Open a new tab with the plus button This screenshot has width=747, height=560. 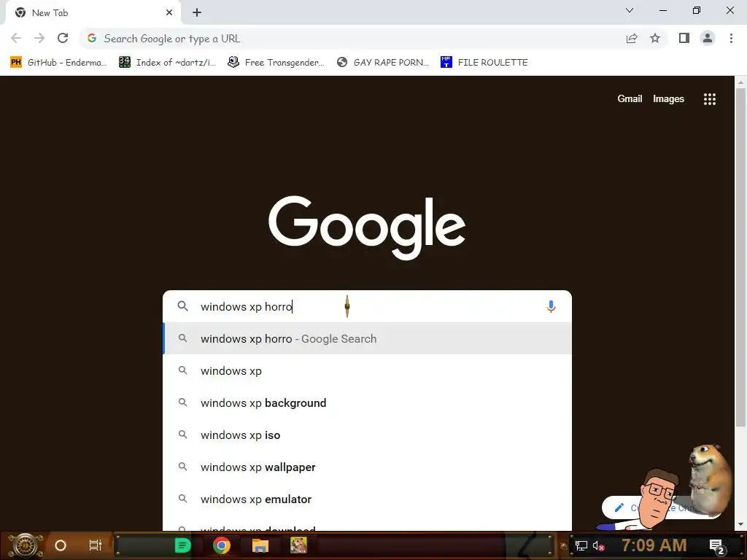click(197, 13)
